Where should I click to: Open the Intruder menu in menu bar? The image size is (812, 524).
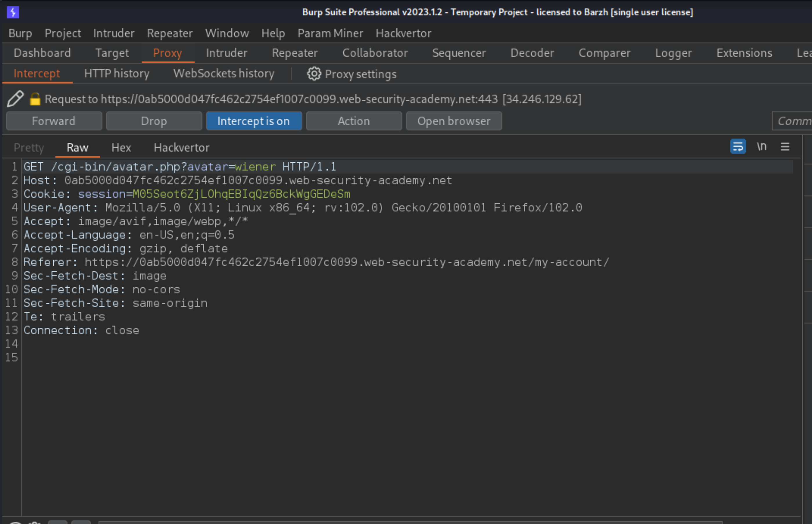[114, 33]
